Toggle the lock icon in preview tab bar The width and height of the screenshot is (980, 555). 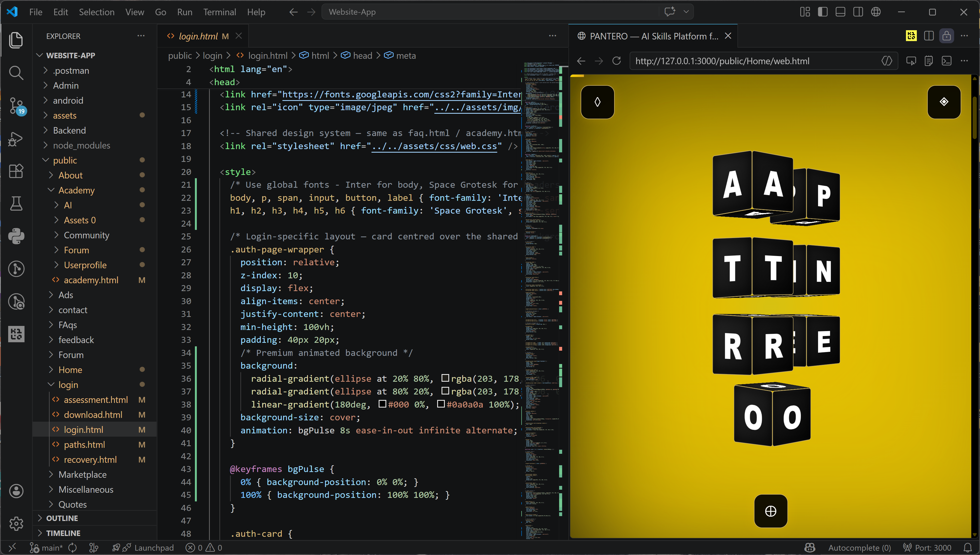pos(947,36)
